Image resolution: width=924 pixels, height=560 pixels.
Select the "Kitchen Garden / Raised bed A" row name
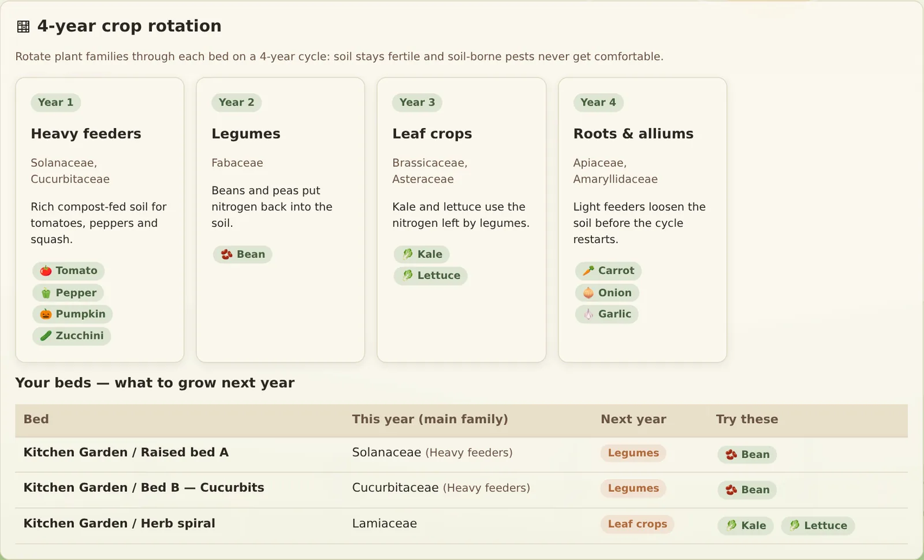click(x=126, y=453)
